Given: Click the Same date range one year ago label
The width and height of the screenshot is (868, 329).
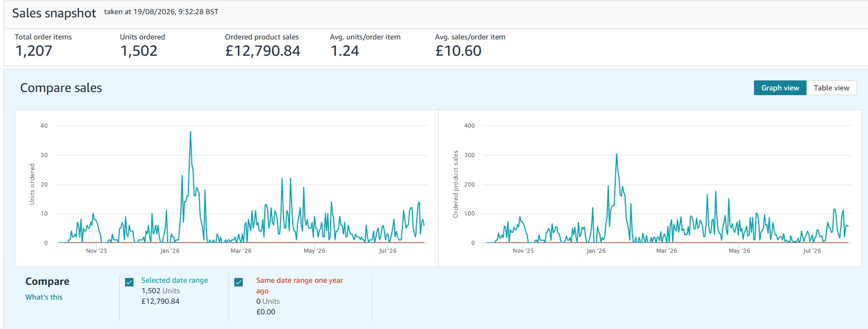Looking at the screenshot, I should 299,285.
